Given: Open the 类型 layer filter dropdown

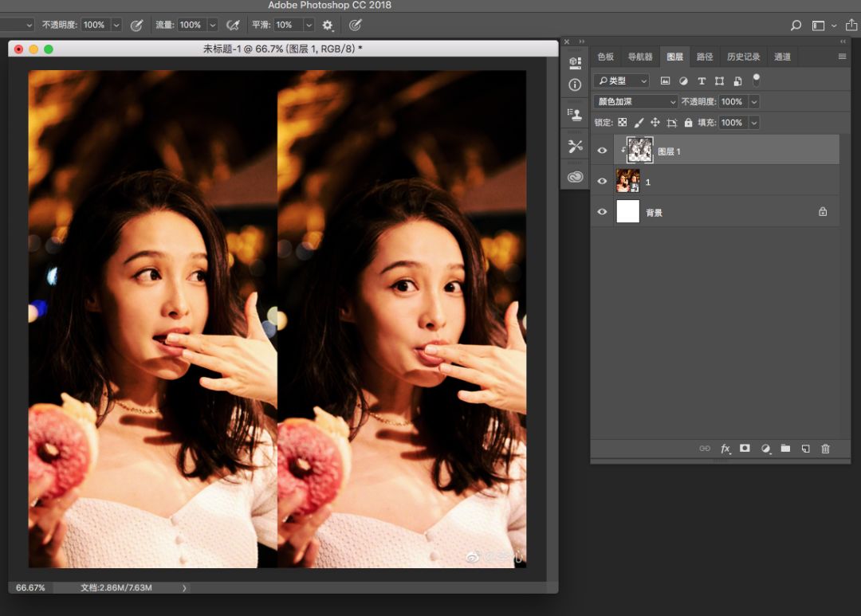Looking at the screenshot, I should click(x=621, y=80).
